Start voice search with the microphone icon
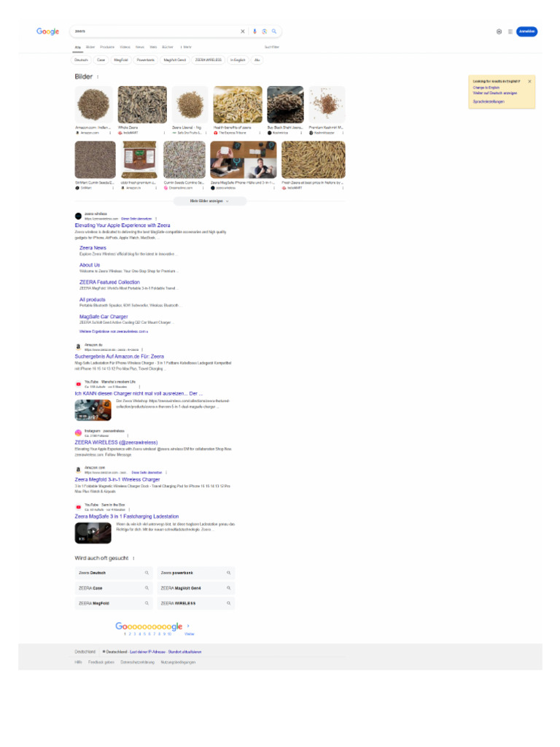Image resolution: width=560 pixels, height=747 pixels. coord(254,31)
